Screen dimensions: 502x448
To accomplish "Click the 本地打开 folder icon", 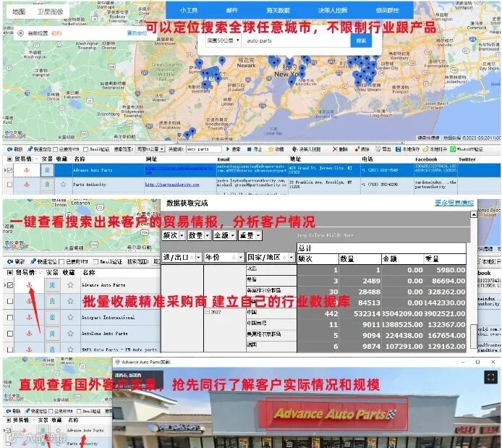I will pyautogui.click(x=425, y=149).
